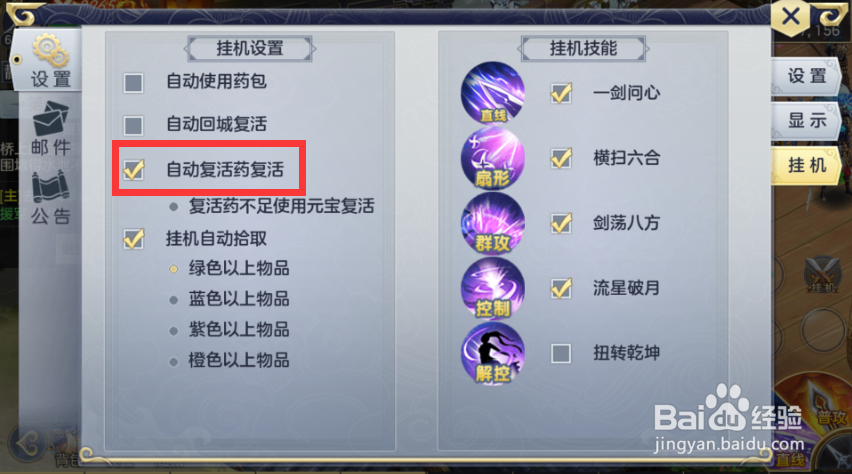852x474 pixels.
Task: Enable the 自动使用药包 checkbox
Action: [133, 83]
